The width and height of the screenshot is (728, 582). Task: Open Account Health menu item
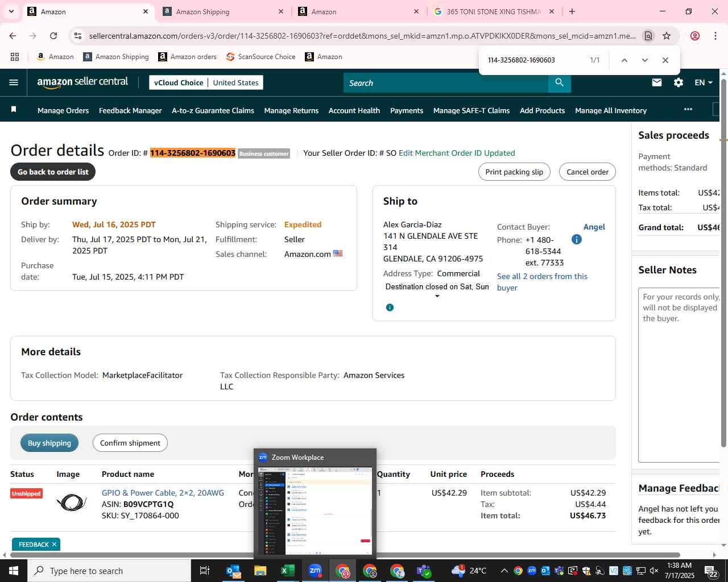(x=354, y=110)
